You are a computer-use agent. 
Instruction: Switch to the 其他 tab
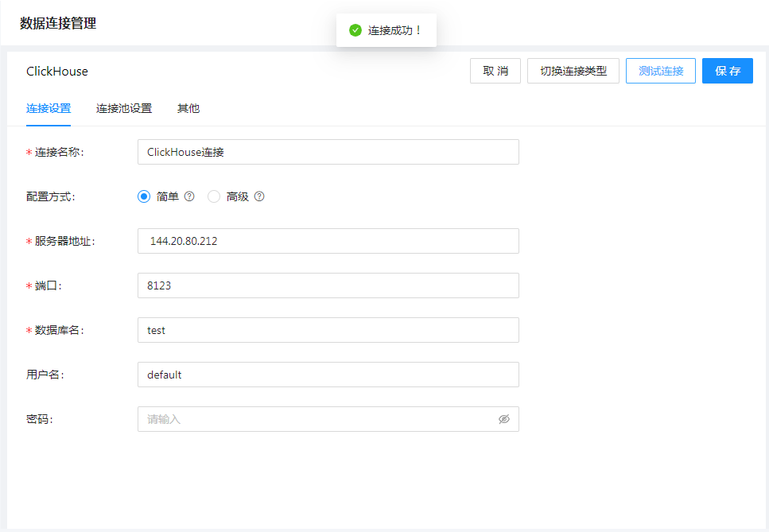188,108
